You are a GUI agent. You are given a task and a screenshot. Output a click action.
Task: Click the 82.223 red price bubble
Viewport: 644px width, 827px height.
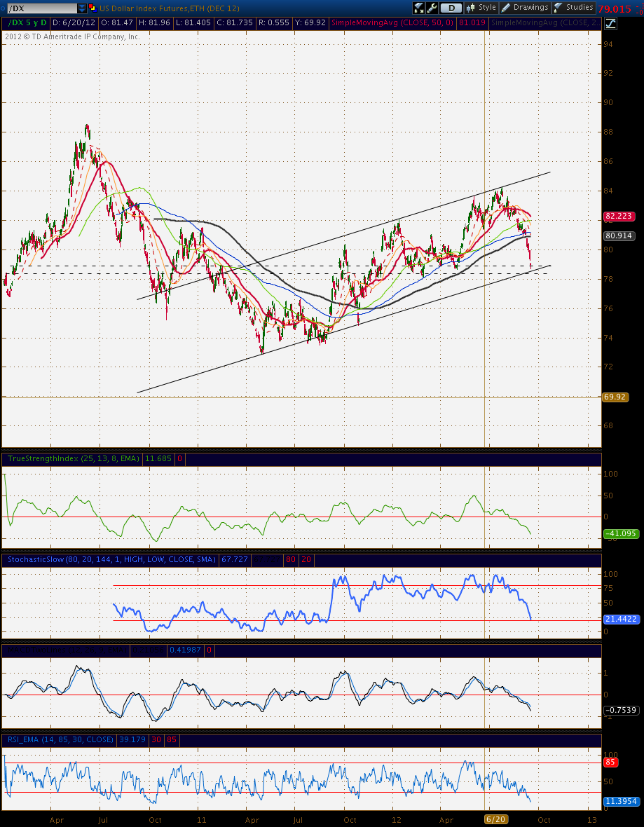click(x=619, y=217)
